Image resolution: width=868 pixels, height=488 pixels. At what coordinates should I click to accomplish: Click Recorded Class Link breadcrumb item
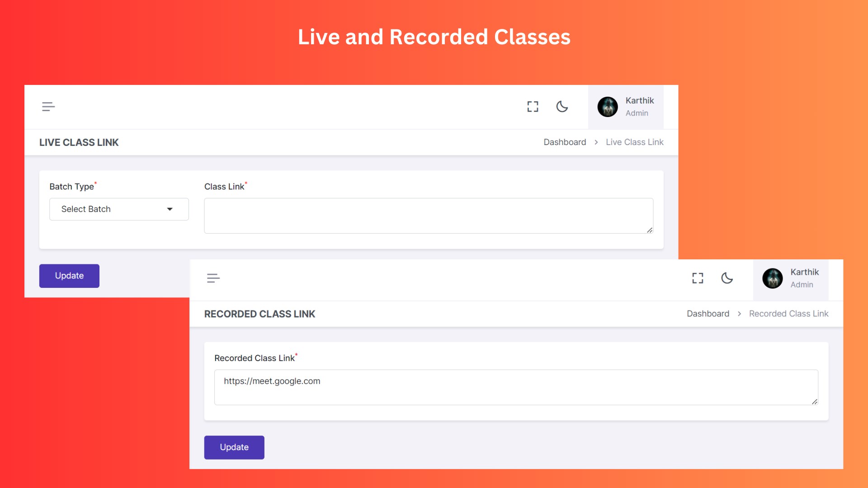(789, 314)
